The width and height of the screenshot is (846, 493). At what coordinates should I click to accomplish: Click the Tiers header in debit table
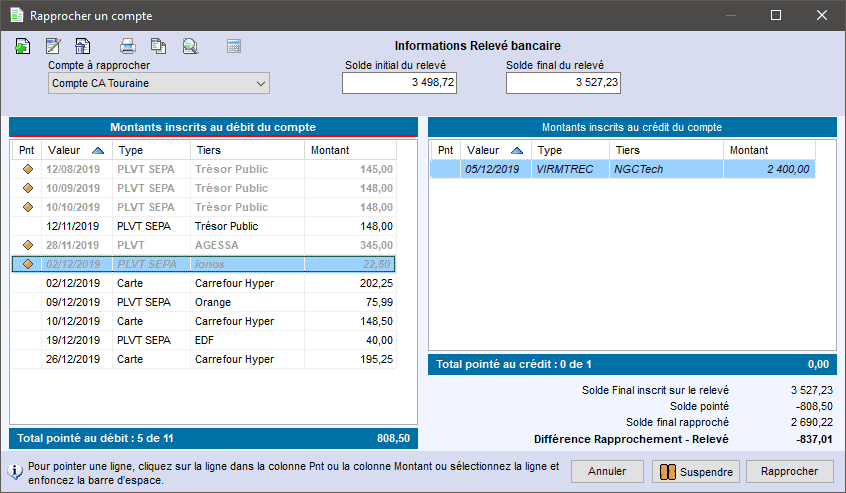click(x=246, y=150)
